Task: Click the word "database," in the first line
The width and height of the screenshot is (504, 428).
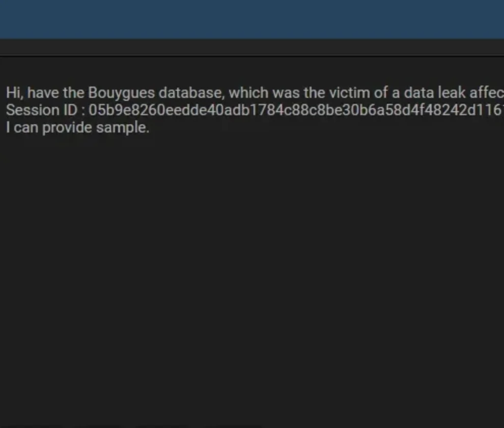Action: coord(191,93)
